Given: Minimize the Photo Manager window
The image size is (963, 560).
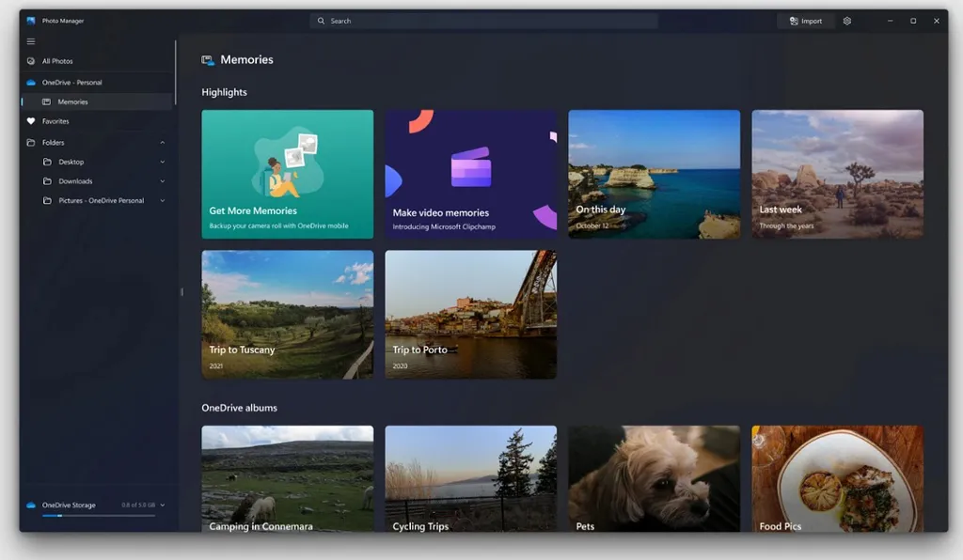Looking at the screenshot, I should point(890,21).
